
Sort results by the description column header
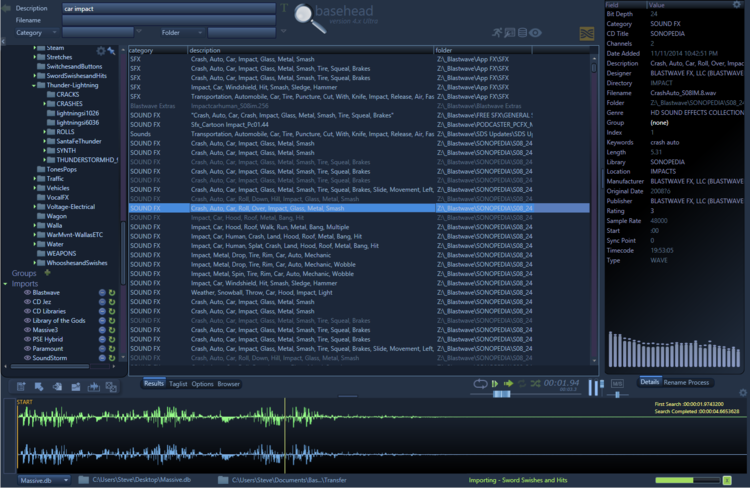(x=205, y=50)
